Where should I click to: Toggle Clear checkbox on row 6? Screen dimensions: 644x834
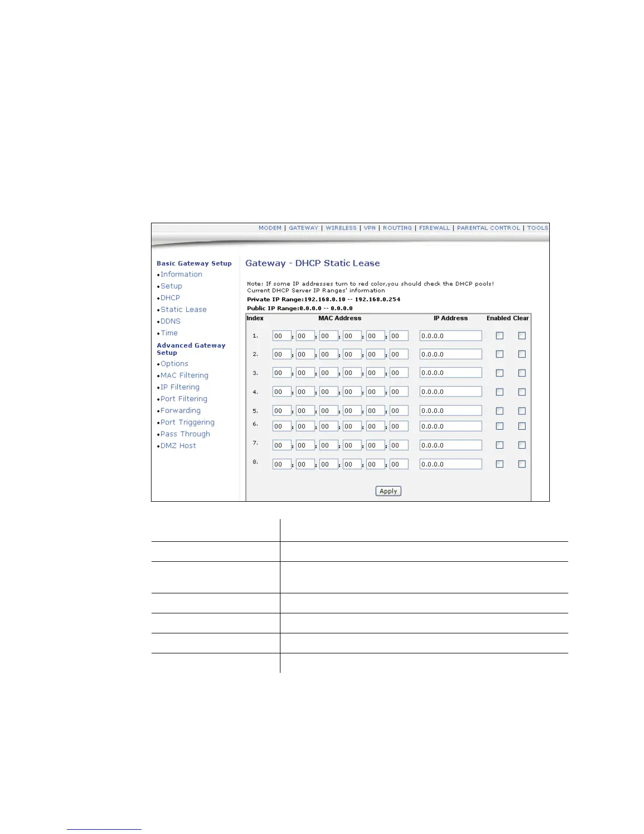(522, 426)
